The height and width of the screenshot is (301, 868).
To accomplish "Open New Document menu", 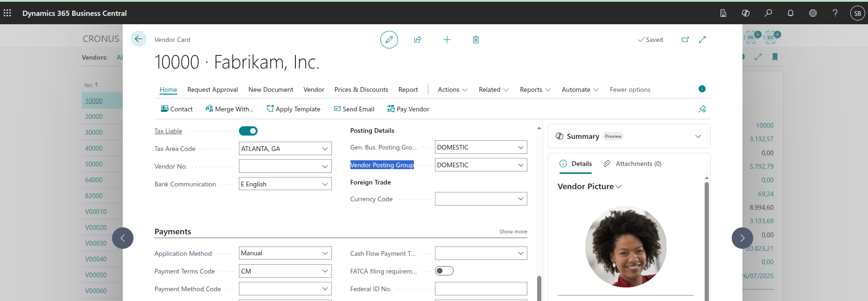I will [271, 89].
